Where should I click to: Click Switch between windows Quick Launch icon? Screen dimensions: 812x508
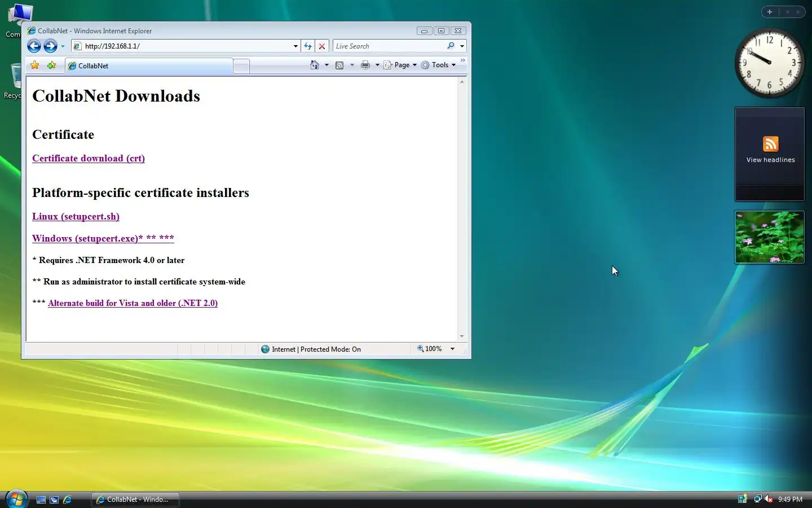[x=54, y=500]
